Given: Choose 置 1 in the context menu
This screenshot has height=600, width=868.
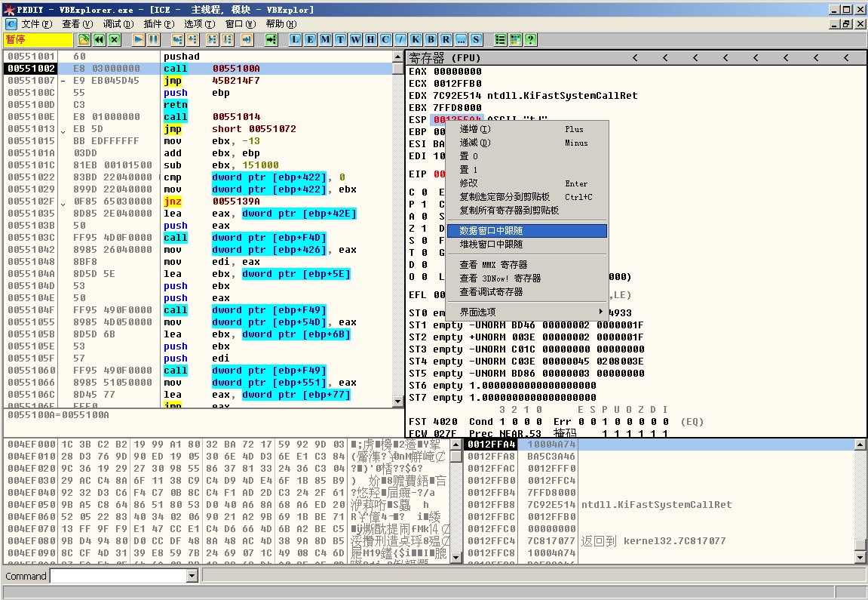Looking at the screenshot, I should pyautogui.click(x=527, y=170).
